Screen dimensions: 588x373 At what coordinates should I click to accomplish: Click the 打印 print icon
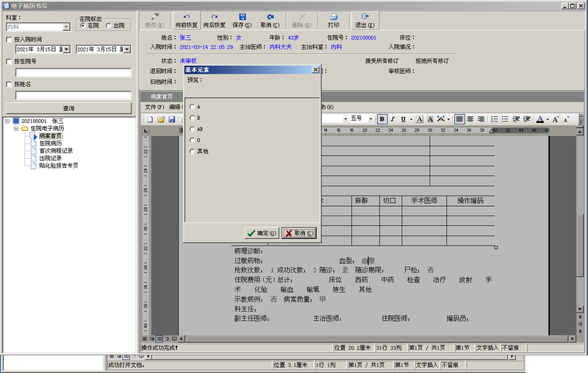click(334, 17)
